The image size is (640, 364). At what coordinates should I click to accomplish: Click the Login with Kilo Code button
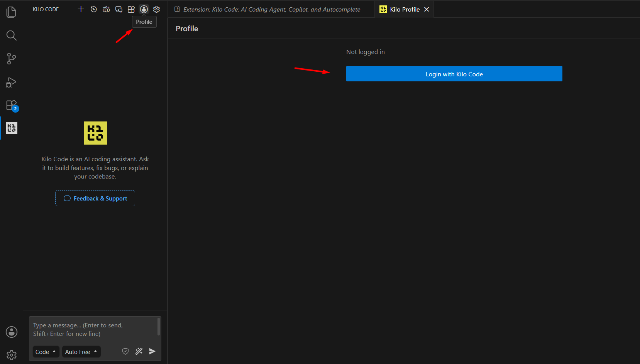click(x=454, y=74)
